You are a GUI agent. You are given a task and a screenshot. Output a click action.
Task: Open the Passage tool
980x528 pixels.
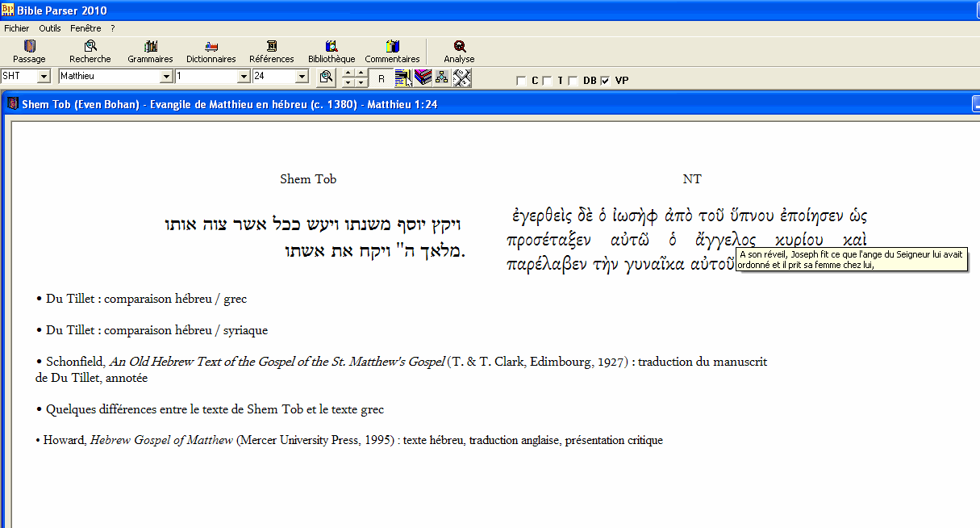pos(29,52)
